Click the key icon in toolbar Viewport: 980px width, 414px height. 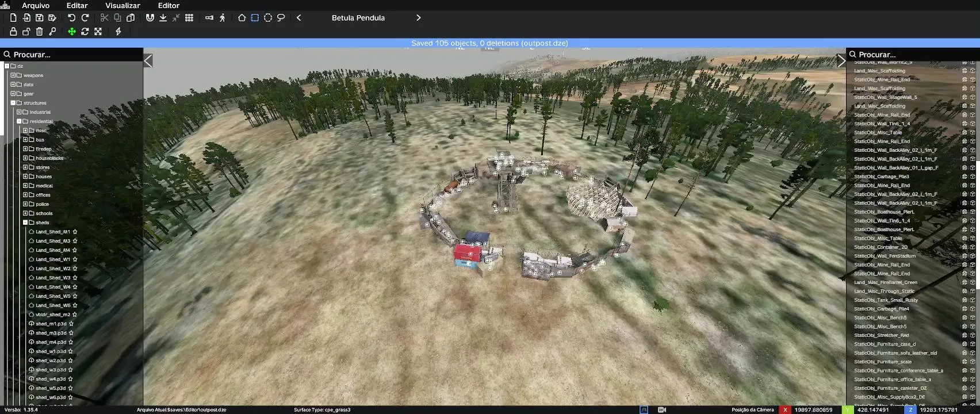coord(52,32)
